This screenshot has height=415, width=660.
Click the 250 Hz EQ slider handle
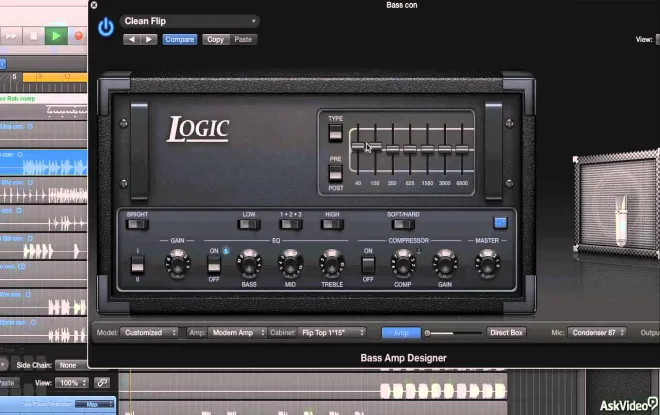coord(393,149)
